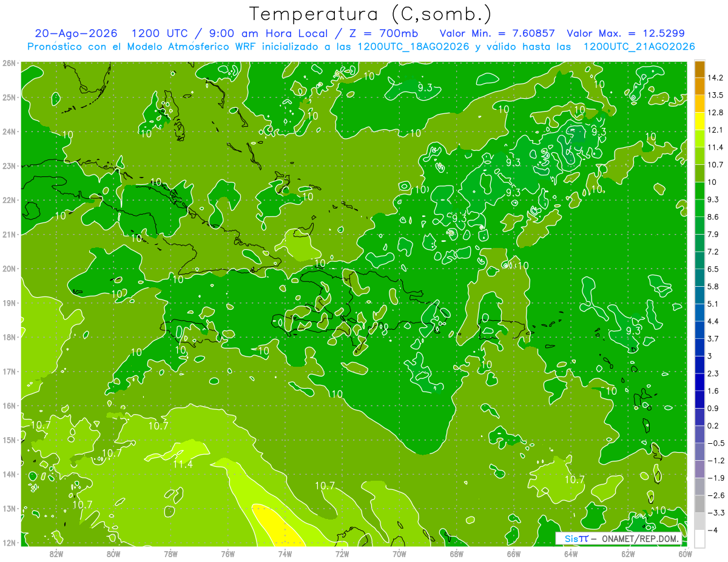Click "1200UTC_18AGO2026" initialization time in subtitle
This screenshot has width=728, height=562.
pyautogui.click(x=414, y=47)
